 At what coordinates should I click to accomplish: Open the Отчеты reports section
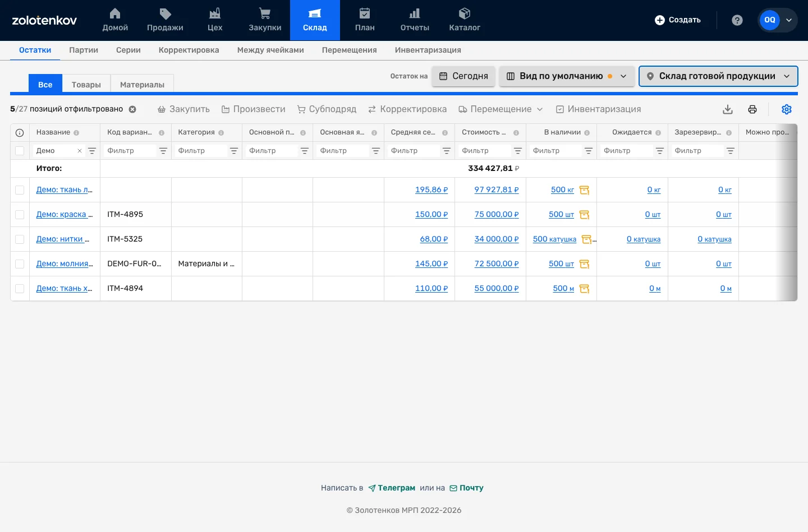click(x=415, y=20)
